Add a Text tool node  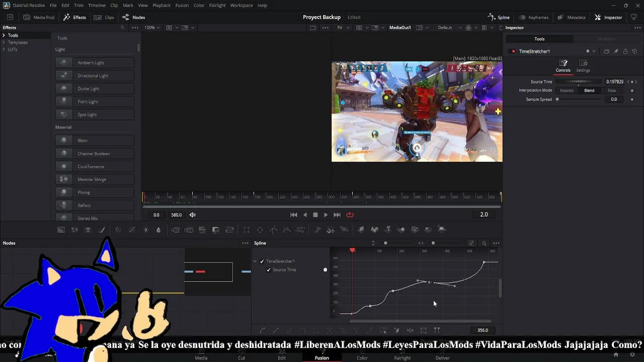point(88,230)
